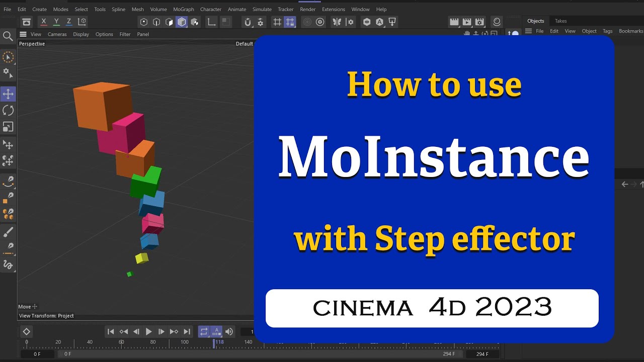Toggle the workplane grid icon

click(x=277, y=22)
